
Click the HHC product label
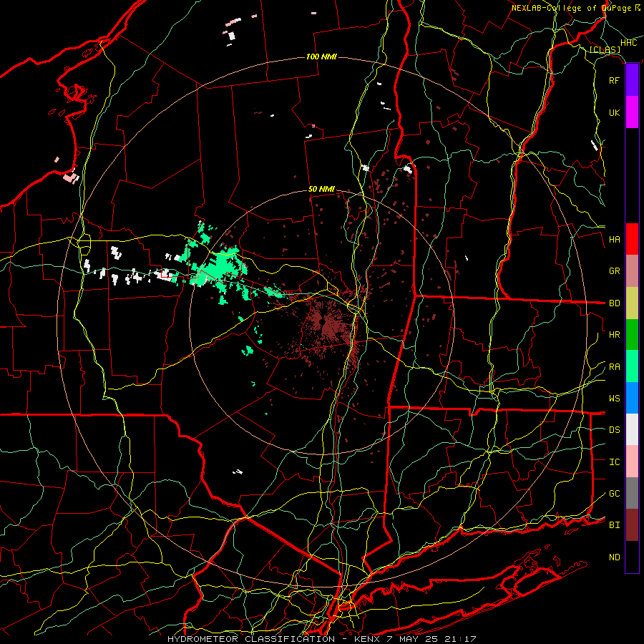(628, 43)
